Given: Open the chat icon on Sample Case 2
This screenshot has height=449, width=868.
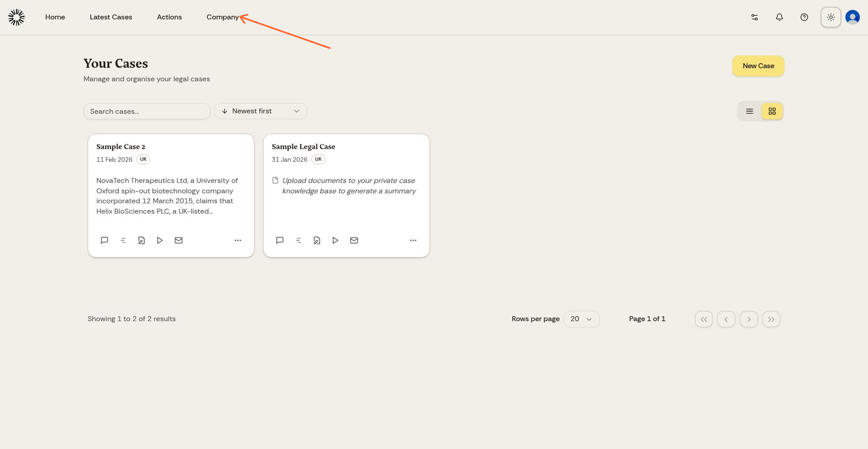Looking at the screenshot, I should (104, 240).
